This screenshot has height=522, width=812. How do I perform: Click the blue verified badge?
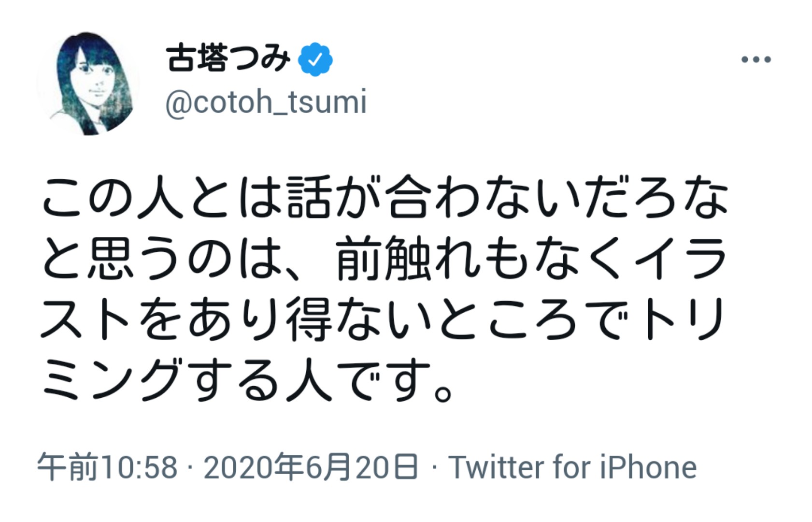coord(315,59)
